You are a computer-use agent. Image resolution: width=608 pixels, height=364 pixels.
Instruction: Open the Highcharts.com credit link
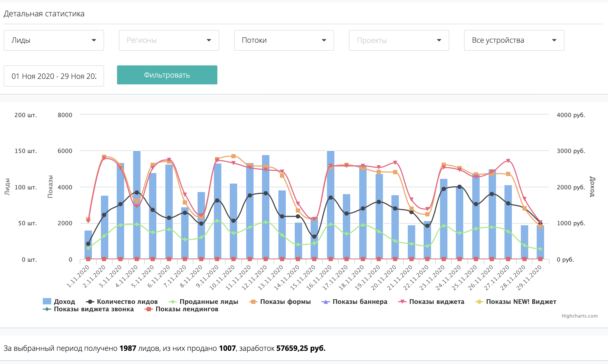click(579, 316)
